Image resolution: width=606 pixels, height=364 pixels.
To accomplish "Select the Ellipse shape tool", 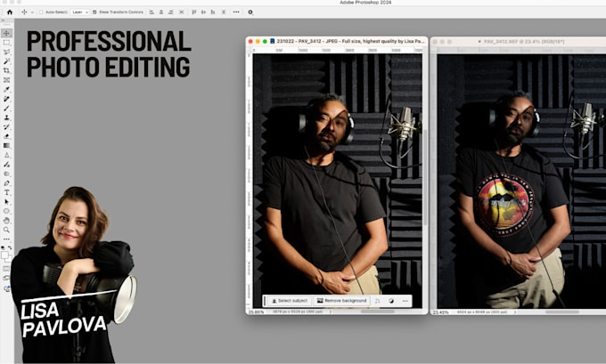I will pyautogui.click(x=6, y=211).
